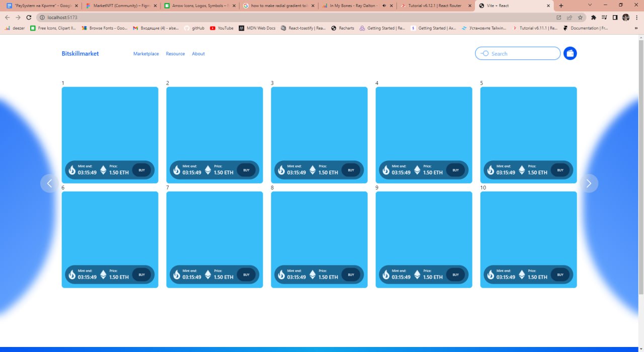Click the Ethereum icon on card 8
The image size is (644, 352).
(x=312, y=275)
